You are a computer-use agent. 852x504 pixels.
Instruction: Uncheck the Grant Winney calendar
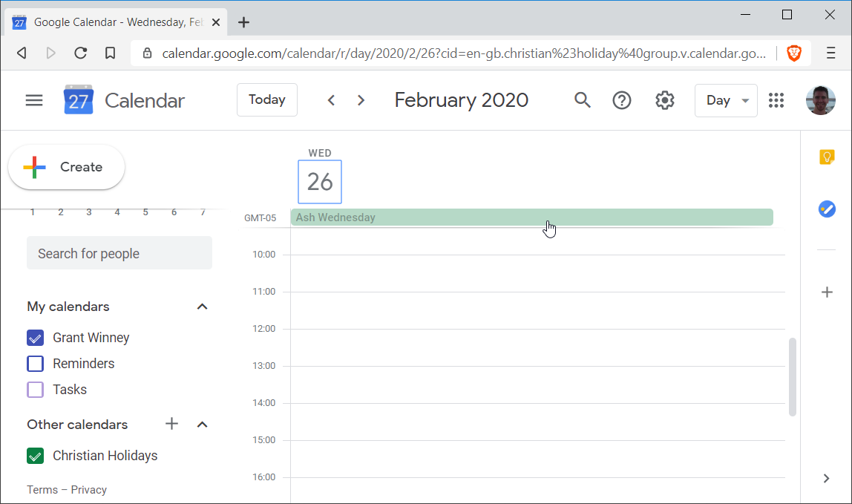point(36,338)
